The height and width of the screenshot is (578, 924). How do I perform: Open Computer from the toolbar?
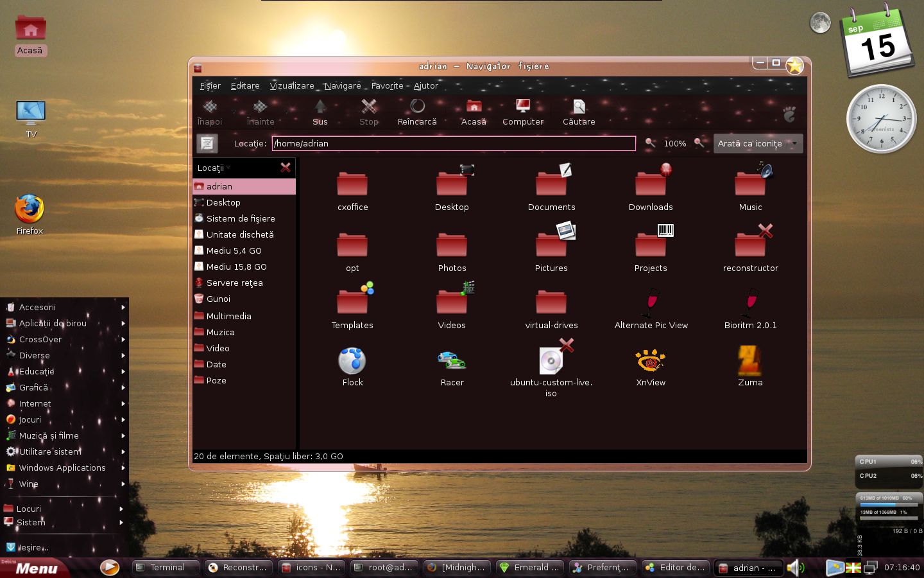[x=522, y=112]
